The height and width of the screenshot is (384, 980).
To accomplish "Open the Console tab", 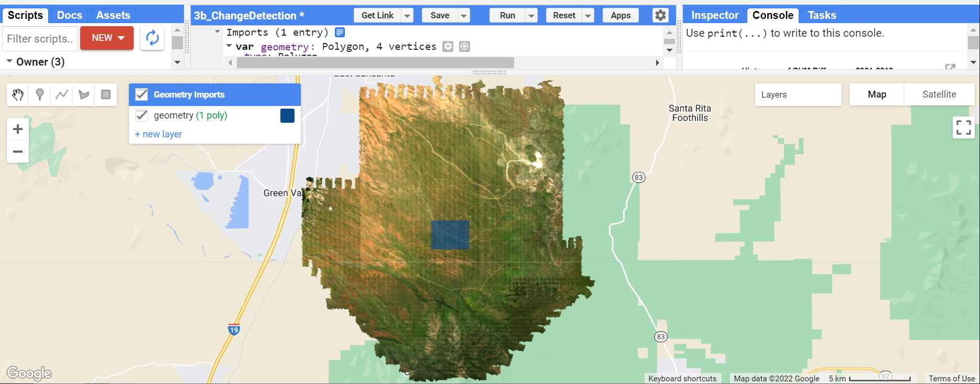I will (773, 15).
